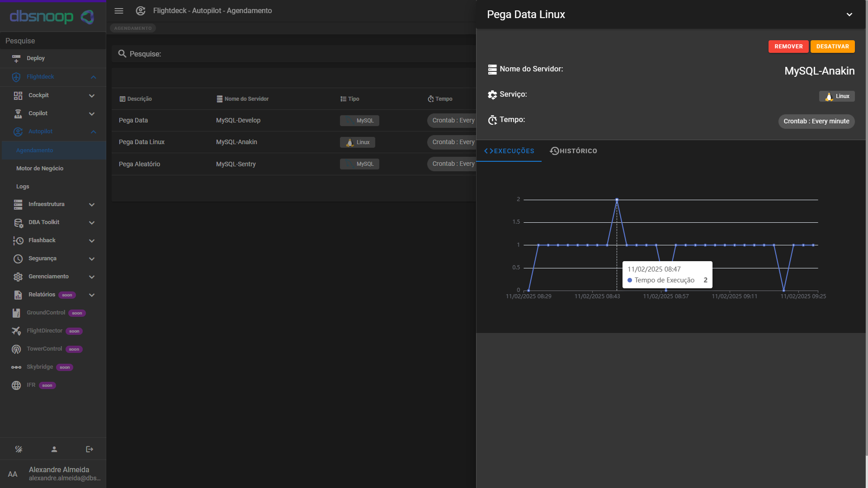Screen dimensions: 868x488
Task: Click the Relatórios report icon
Action: coord(18,295)
